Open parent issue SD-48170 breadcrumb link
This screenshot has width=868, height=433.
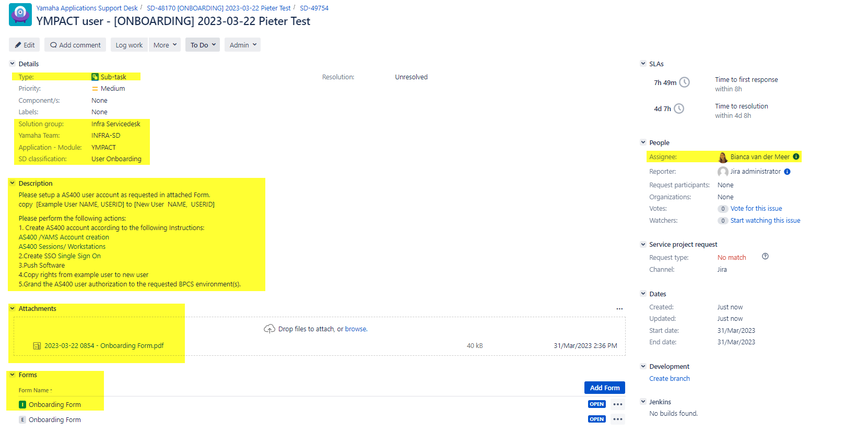point(219,8)
